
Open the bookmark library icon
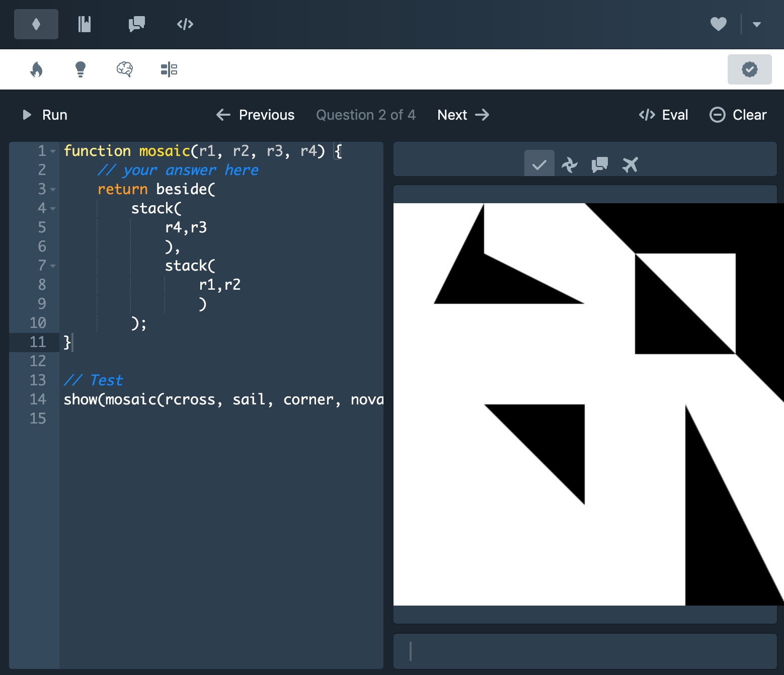(x=85, y=24)
